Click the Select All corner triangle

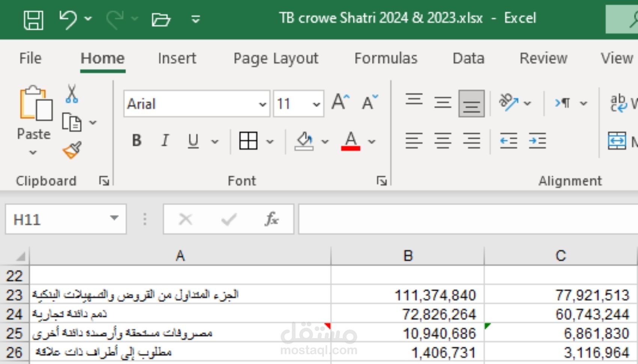click(x=21, y=256)
